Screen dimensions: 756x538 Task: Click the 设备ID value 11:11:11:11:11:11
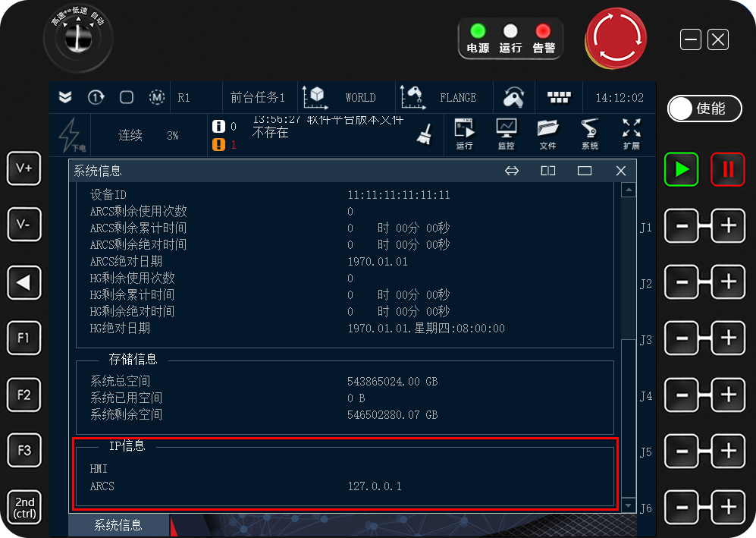click(x=399, y=195)
